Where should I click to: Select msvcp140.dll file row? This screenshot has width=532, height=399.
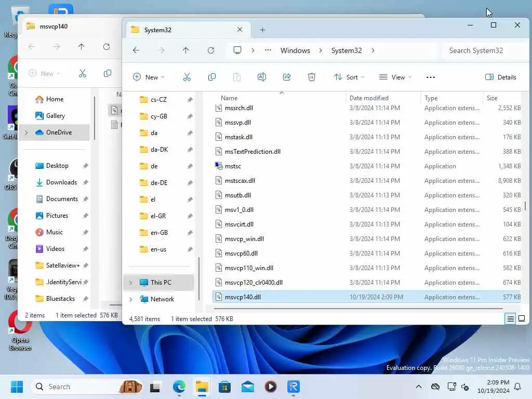(x=366, y=297)
